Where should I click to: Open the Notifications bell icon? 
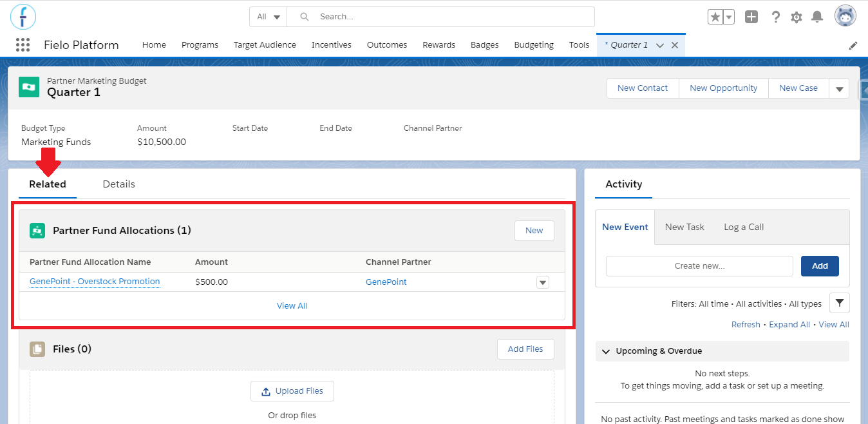817,17
